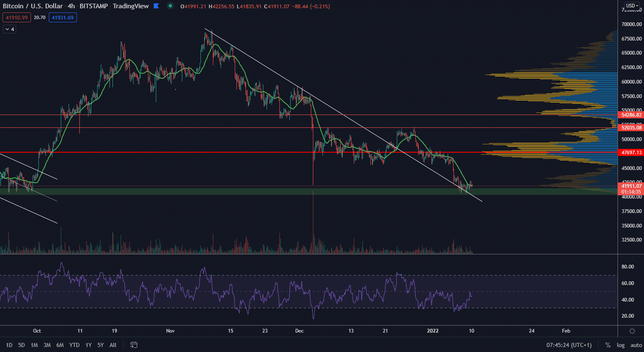This screenshot has width=644, height=352.
Task: Select the YTD time range
Action: click(74, 345)
